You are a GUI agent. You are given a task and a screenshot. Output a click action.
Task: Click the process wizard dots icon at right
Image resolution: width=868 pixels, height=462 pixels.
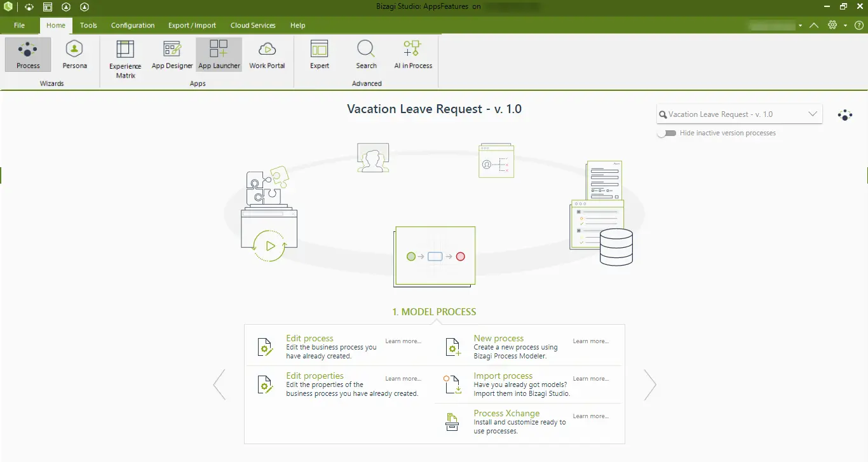pos(845,115)
